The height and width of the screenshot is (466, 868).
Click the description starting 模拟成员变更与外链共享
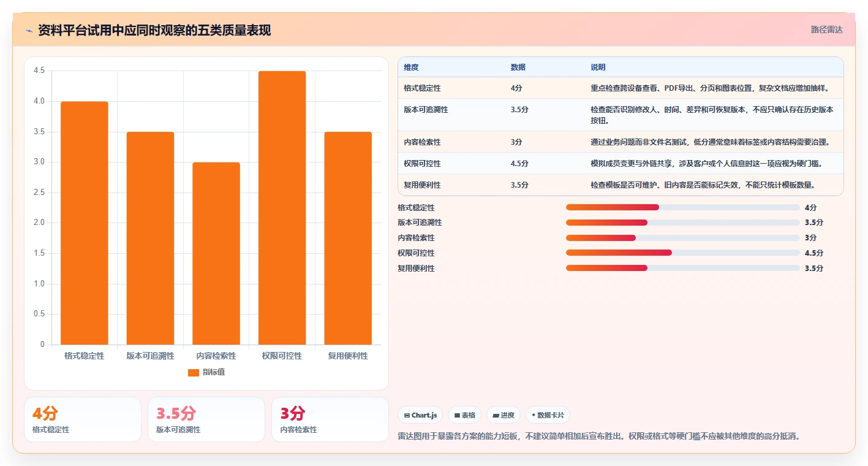pos(706,164)
